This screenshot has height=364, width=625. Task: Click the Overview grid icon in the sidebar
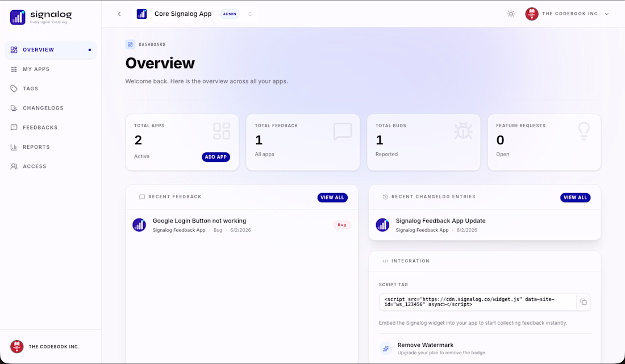14,50
